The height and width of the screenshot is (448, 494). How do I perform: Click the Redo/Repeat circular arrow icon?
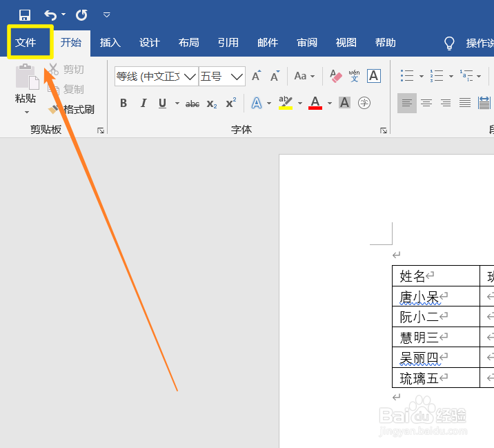click(x=81, y=14)
